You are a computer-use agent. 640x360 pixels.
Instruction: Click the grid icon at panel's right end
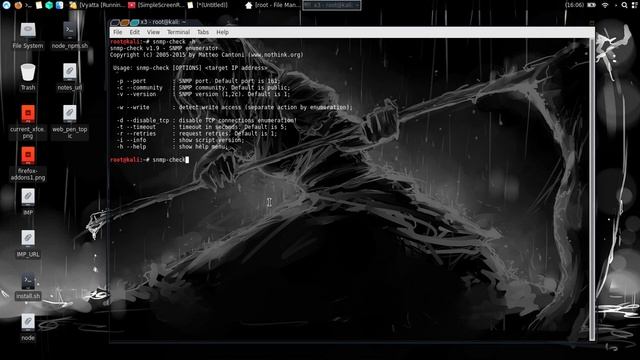point(635,5)
